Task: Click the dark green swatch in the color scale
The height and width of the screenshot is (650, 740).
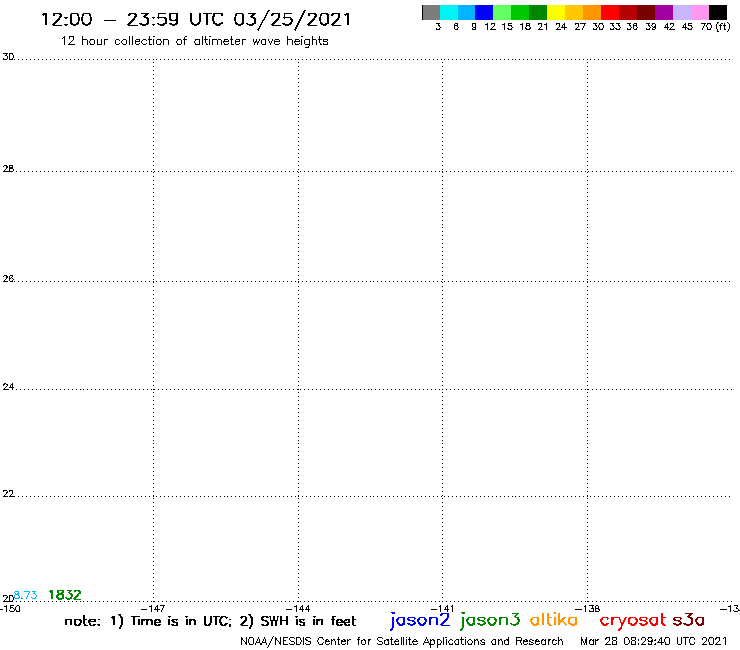Action: click(x=538, y=12)
